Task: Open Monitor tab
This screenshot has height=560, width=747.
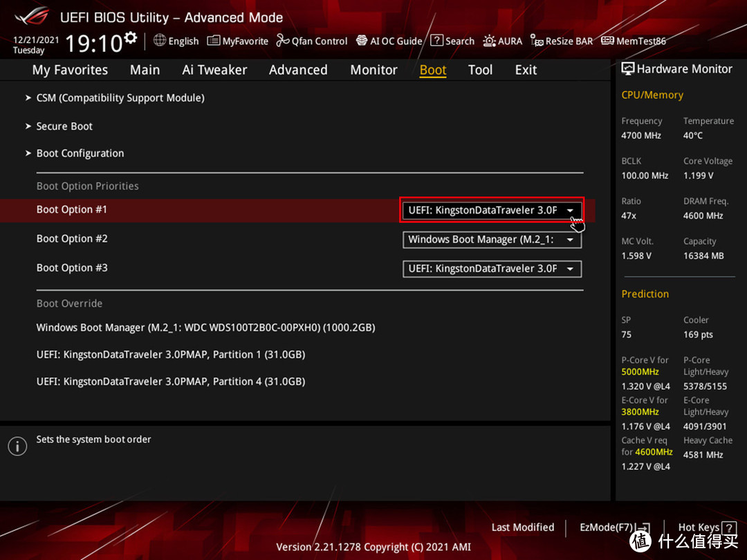Action: (374, 70)
